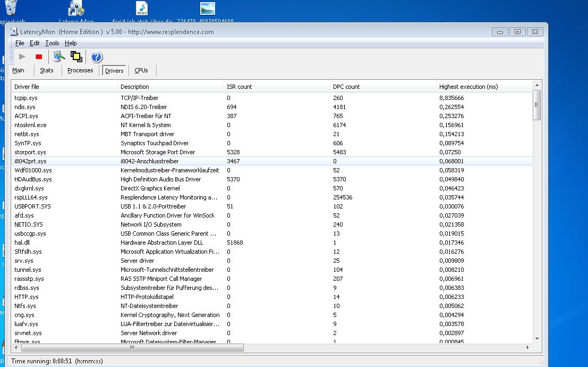Select the srv.sys driver row
The image size is (588, 367).
point(272,260)
